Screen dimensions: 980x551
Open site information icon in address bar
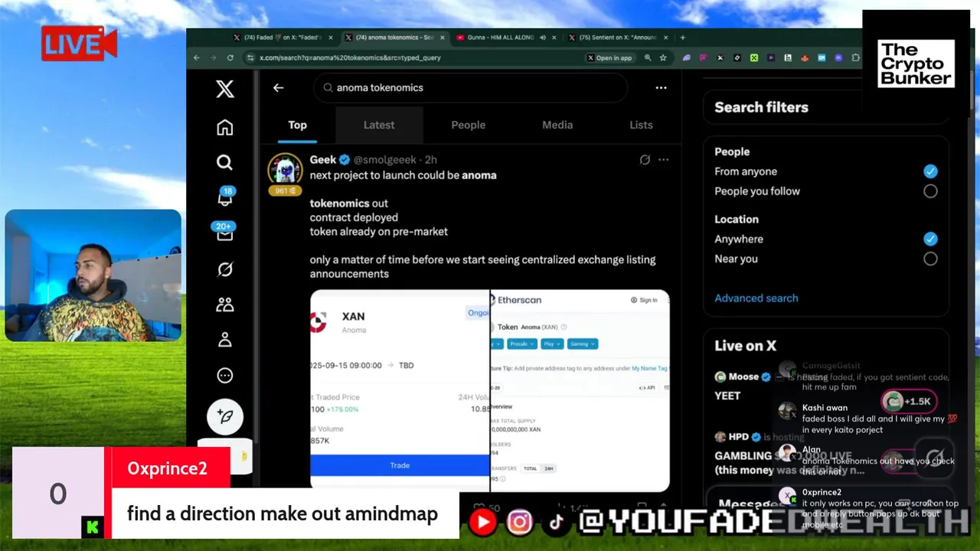tap(250, 57)
